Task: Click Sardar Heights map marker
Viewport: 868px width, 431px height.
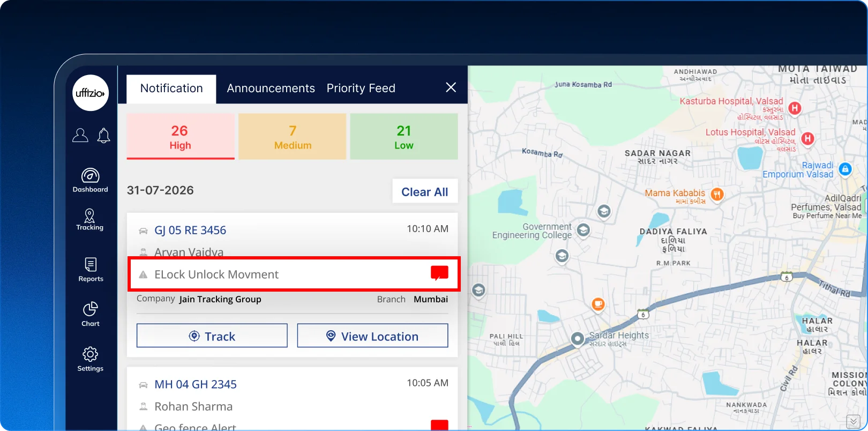Action: [x=577, y=339]
